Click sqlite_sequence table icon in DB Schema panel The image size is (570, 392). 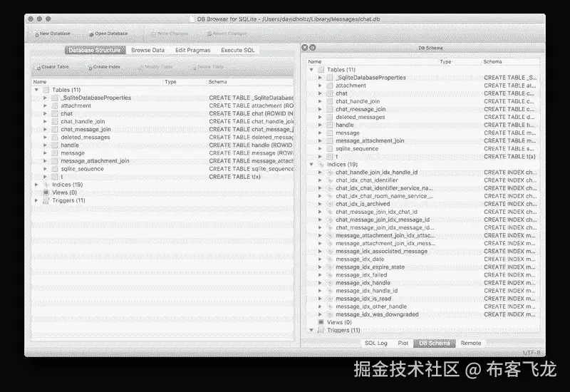(x=330, y=149)
